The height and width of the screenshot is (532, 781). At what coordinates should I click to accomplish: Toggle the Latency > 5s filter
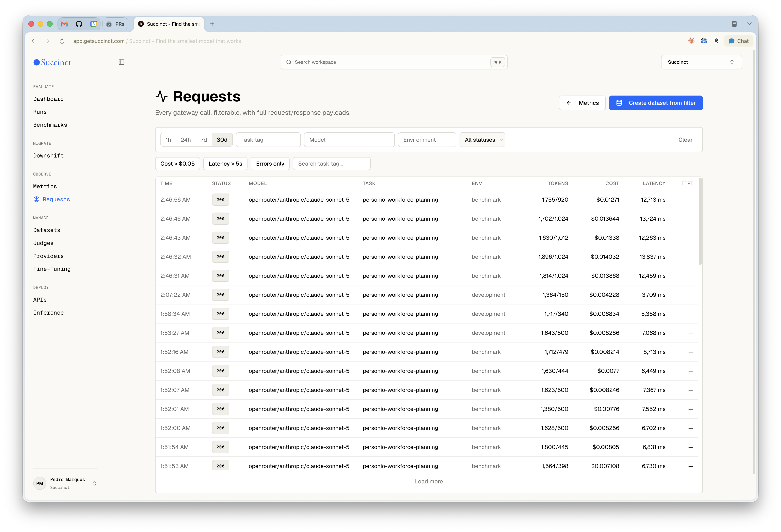[225, 164]
